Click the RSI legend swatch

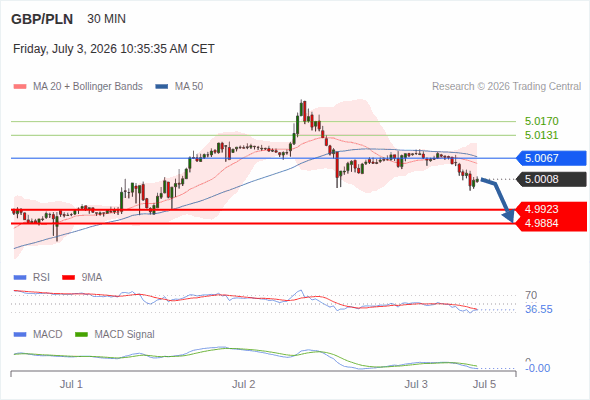click(x=20, y=278)
